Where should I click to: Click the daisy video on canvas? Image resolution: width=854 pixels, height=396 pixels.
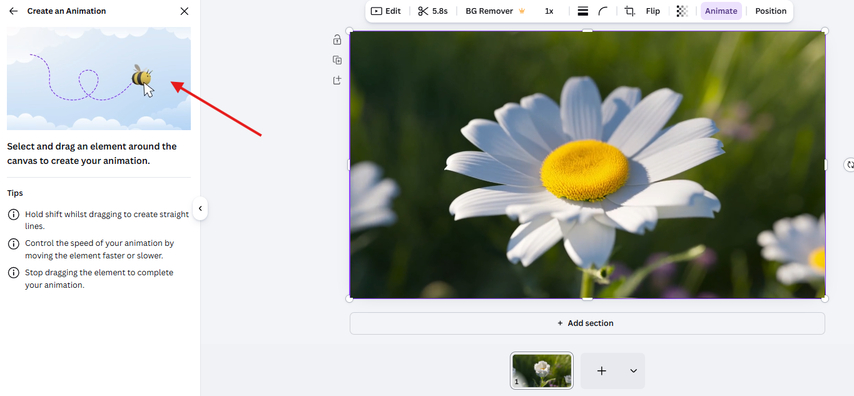(x=587, y=165)
